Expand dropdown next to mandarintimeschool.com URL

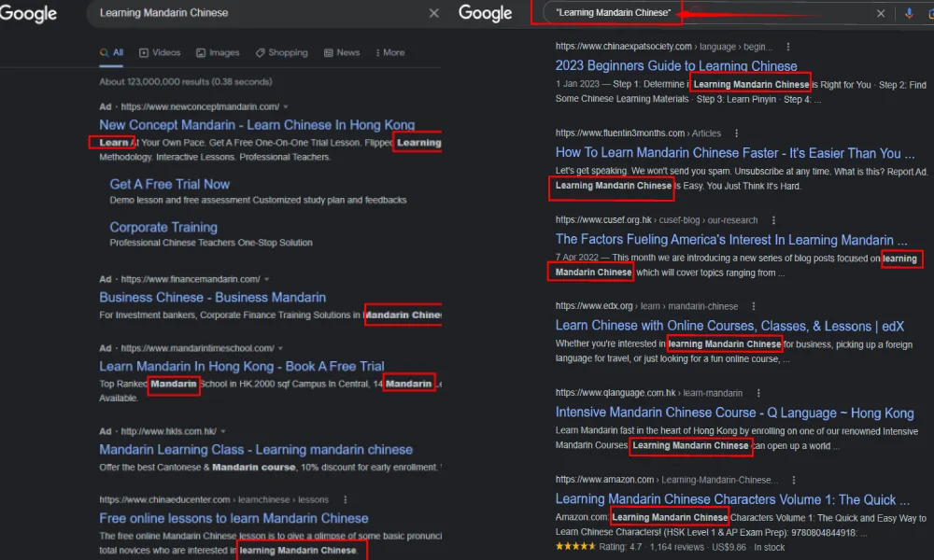click(x=280, y=348)
